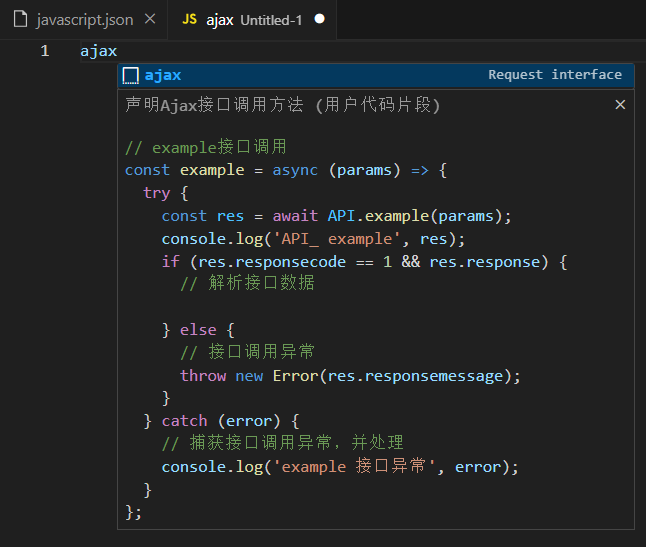Switch to the javascript.json tab
This screenshot has height=547, width=646.
coord(84,19)
